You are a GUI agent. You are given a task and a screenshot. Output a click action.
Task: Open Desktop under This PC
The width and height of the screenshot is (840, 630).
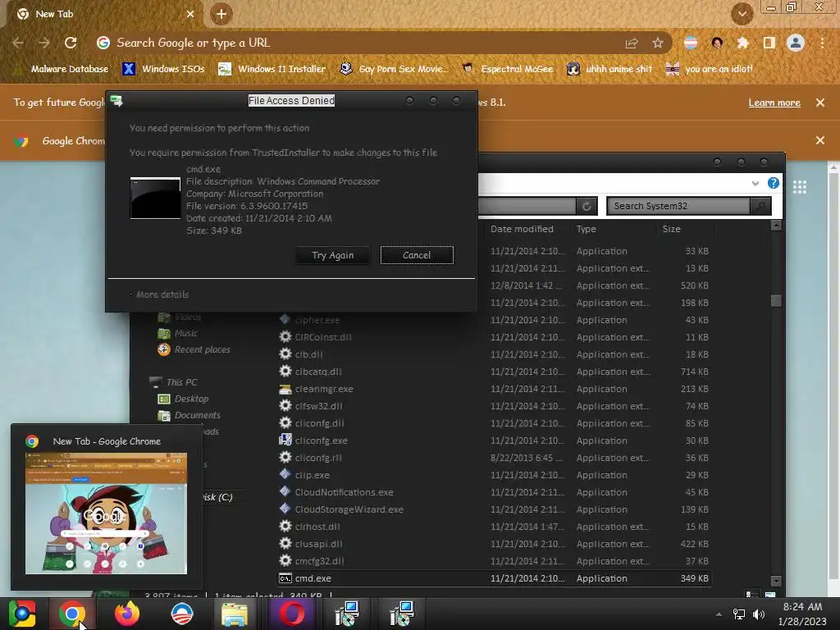183,399
